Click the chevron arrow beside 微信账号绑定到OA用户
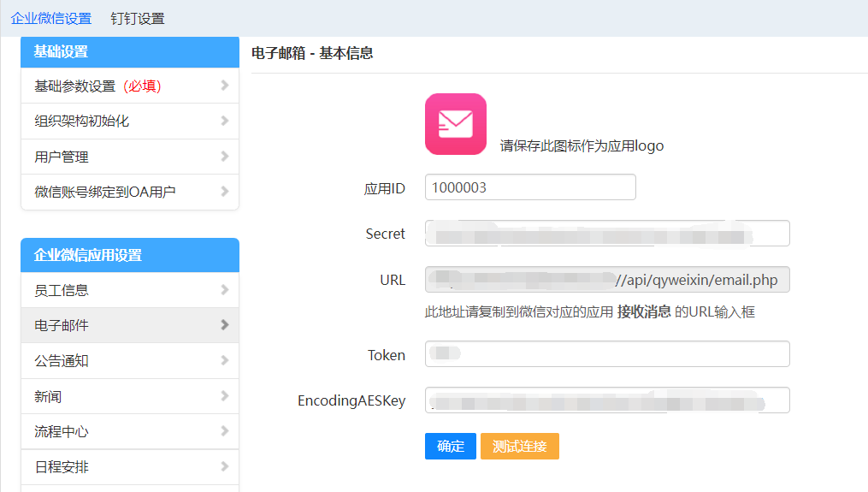Image resolution: width=868 pixels, height=492 pixels. point(224,192)
